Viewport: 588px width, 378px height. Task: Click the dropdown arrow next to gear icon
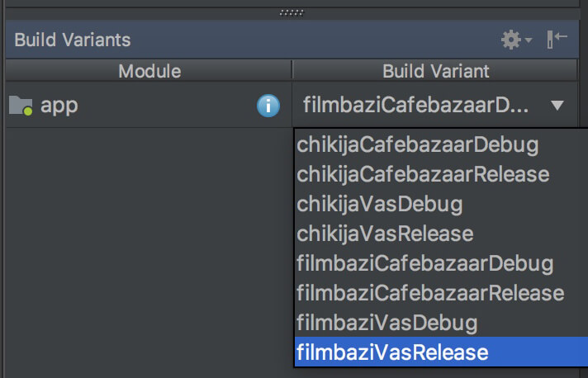pyautogui.click(x=529, y=40)
